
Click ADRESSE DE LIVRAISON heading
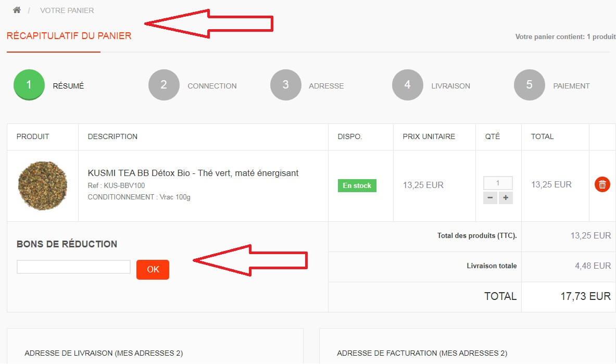104,353
